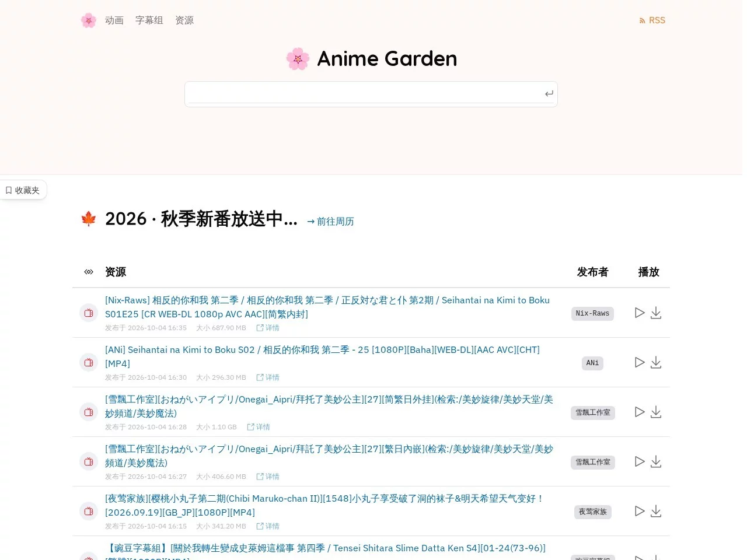The width and height of the screenshot is (747, 560).
Task: Filter by publisher tag Nix-Raws
Action: coord(592,313)
